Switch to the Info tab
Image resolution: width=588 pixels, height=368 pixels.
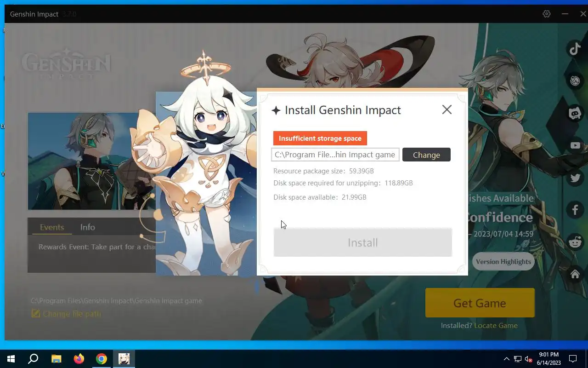(88, 227)
